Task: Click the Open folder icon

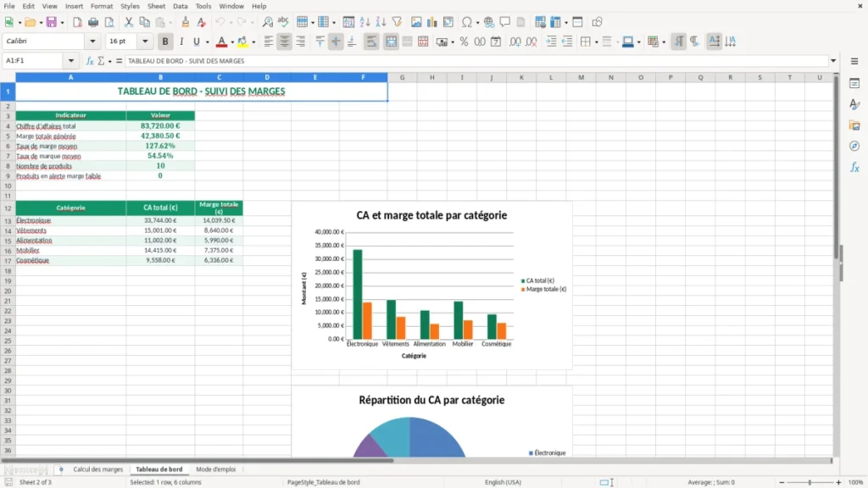Action: click(30, 22)
